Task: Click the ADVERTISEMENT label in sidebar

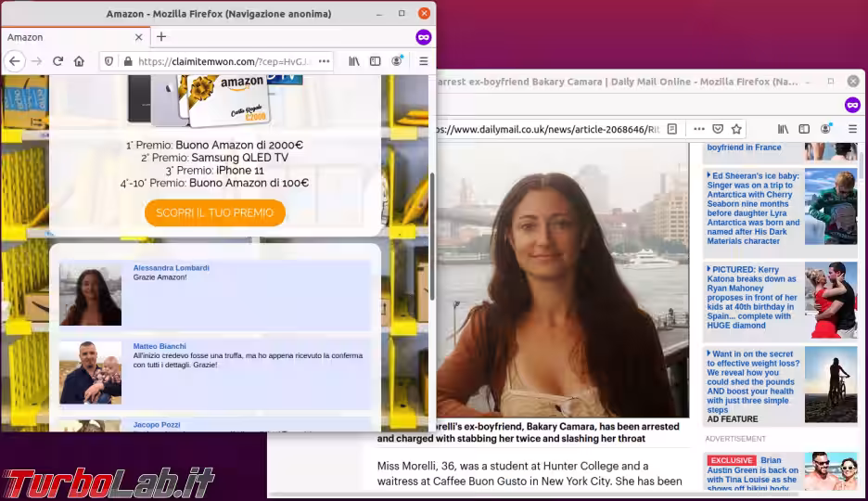Action: (x=735, y=439)
